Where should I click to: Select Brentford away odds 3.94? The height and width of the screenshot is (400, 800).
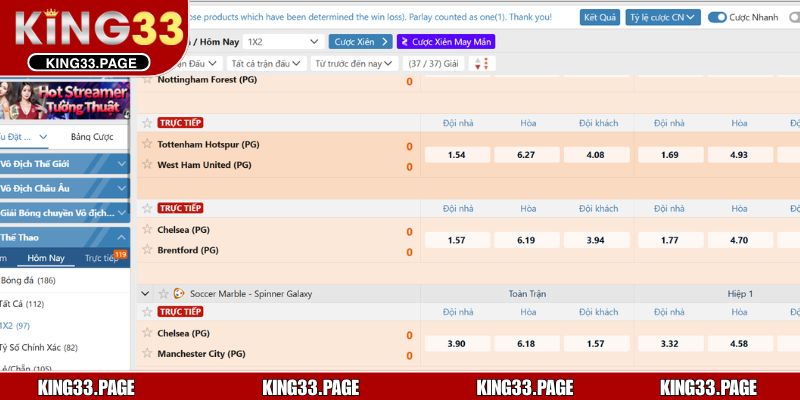596,240
